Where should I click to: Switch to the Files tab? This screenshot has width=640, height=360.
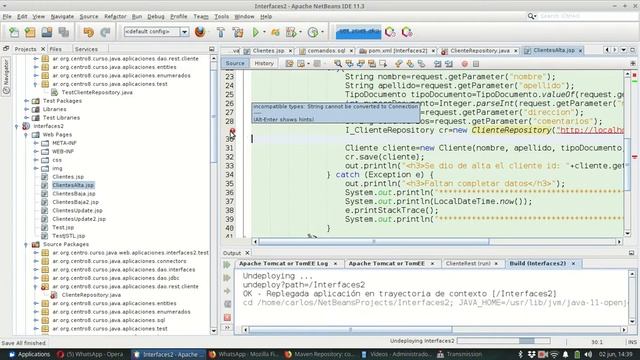tap(56, 49)
